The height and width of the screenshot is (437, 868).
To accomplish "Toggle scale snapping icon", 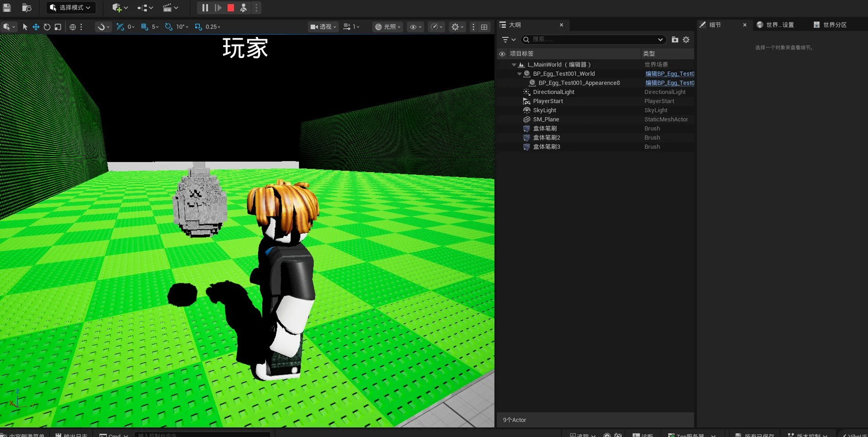I will pyautogui.click(x=198, y=27).
